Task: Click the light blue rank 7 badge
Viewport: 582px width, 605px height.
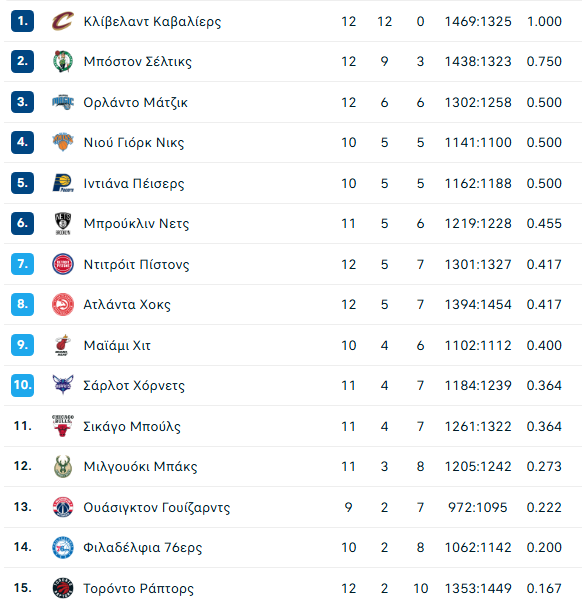Action: pyautogui.click(x=22, y=264)
